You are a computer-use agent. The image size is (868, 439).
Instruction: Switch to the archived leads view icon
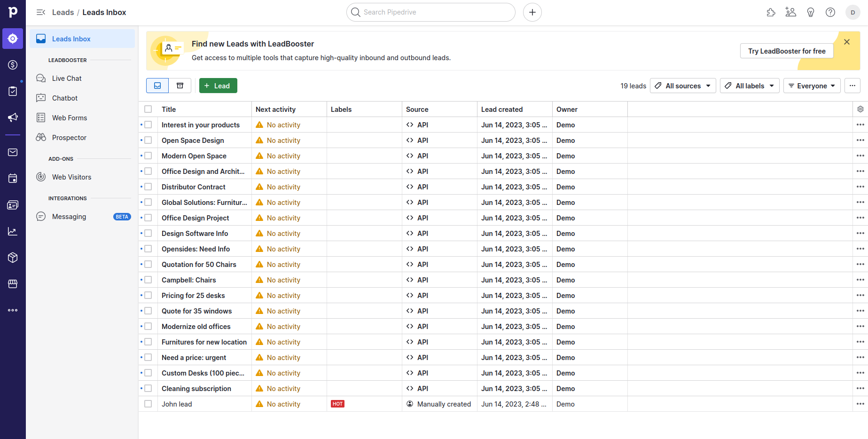[x=180, y=86]
